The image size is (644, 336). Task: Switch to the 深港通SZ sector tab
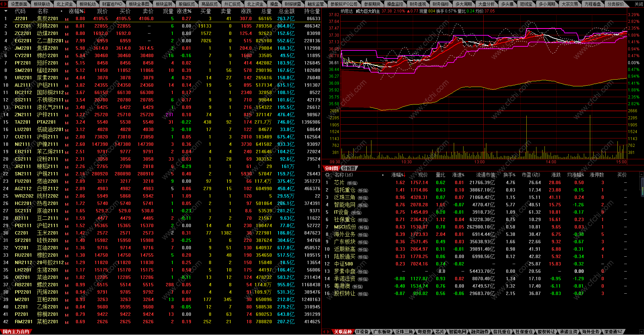point(613,332)
